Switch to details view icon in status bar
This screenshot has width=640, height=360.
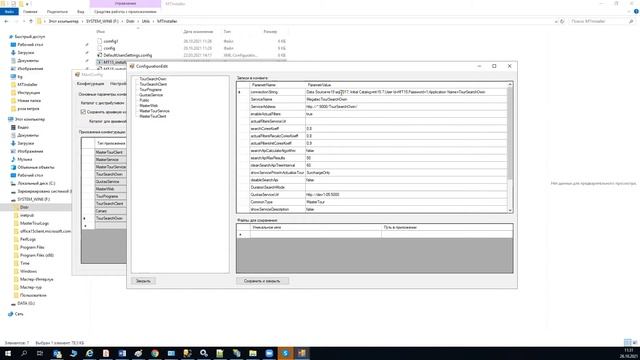(627, 342)
